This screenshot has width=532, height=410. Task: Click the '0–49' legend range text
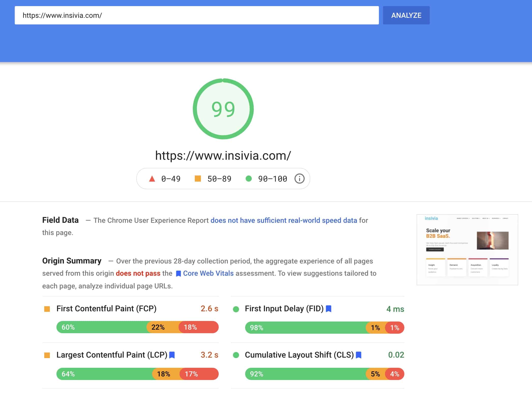(171, 179)
